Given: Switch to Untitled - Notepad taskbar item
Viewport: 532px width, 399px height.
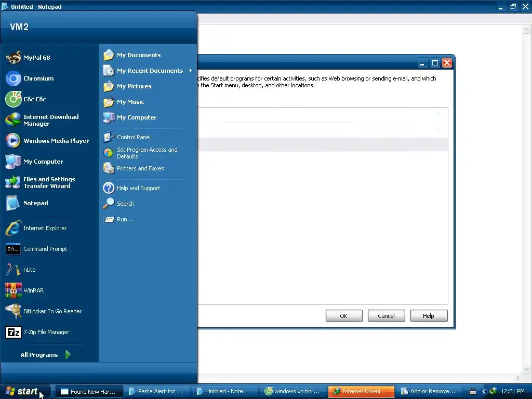Looking at the screenshot, I should click(x=224, y=392).
